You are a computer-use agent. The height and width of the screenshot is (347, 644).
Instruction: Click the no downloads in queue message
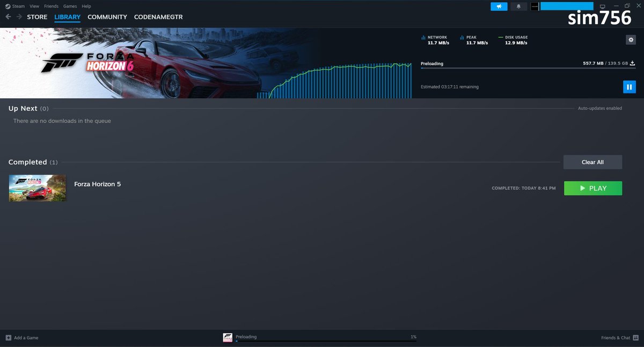(x=62, y=121)
